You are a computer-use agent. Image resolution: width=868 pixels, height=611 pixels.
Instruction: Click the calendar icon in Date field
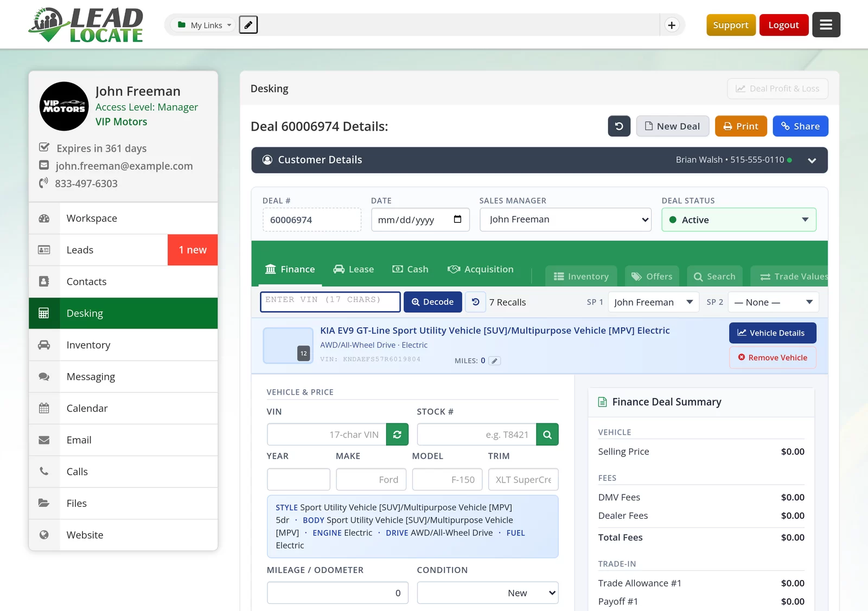pos(457,219)
